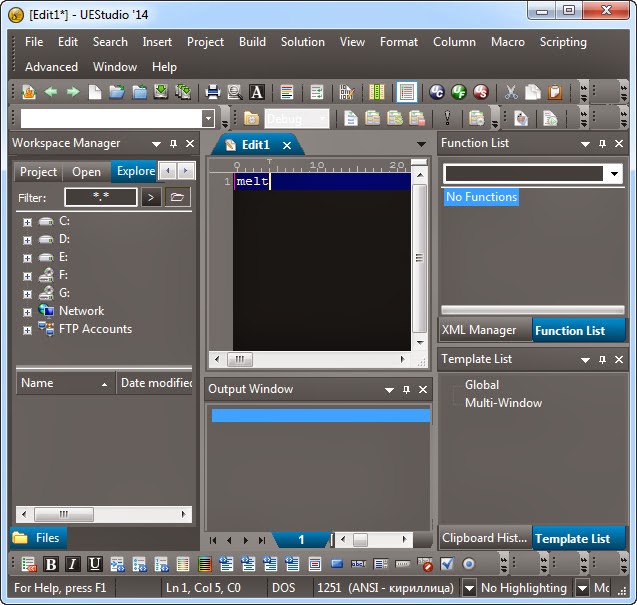
Task: Click the Print printer icon
Action: click(212, 92)
